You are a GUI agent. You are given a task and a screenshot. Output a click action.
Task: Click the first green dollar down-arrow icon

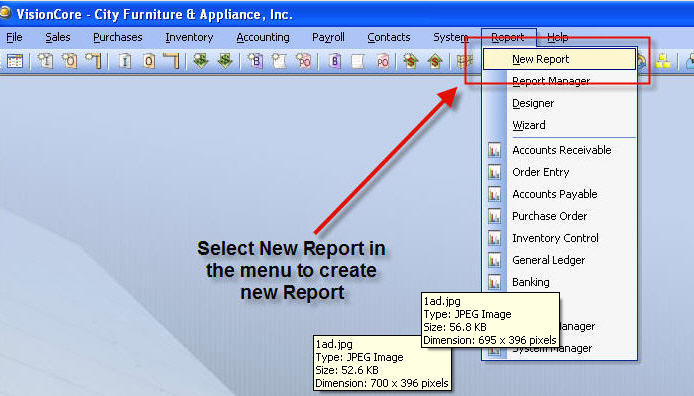(201, 61)
